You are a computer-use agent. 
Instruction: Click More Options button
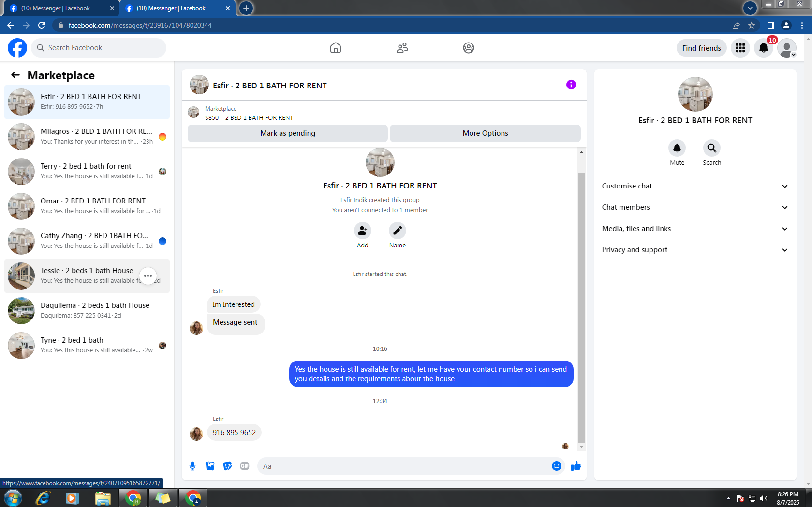click(485, 133)
